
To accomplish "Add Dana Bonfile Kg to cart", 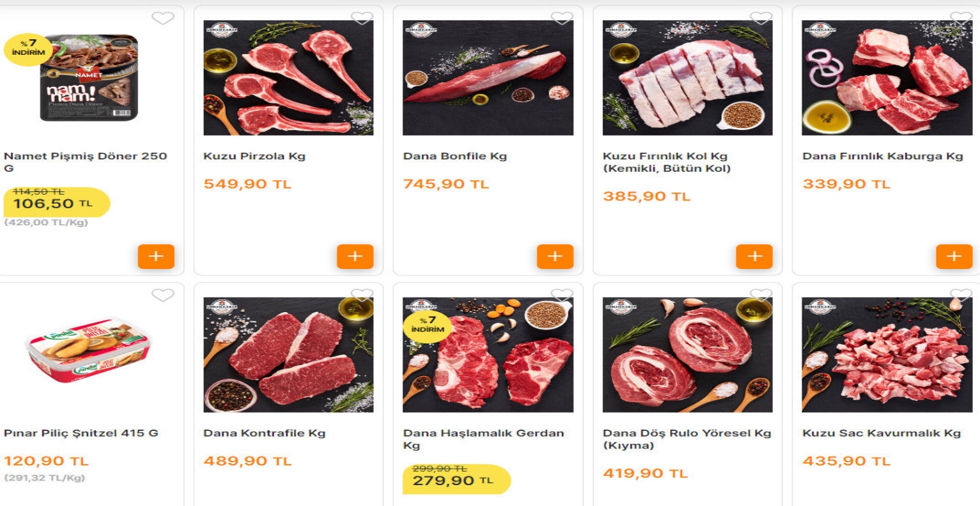I will click(x=555, y=257).
